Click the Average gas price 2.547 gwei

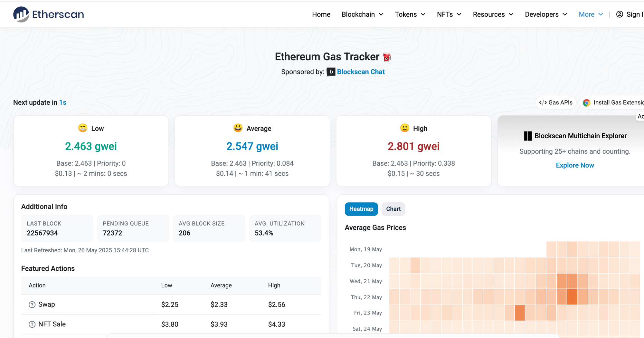[x=252, y=146]
